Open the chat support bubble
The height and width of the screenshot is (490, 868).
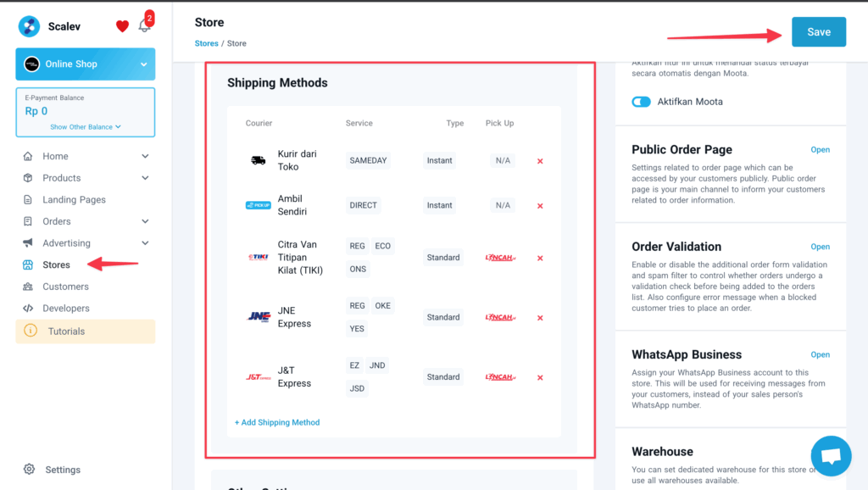(831, 456)
